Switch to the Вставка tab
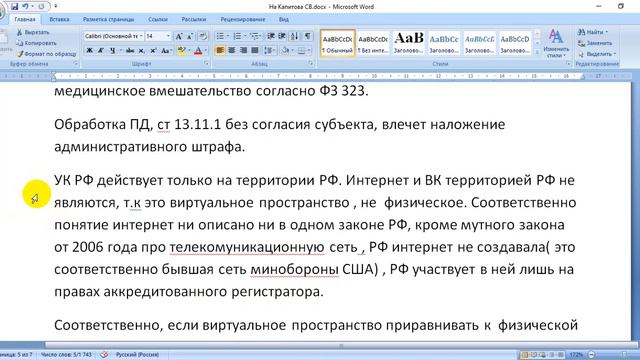This screenshot has width=640, height=360. (x=59, y=19)
